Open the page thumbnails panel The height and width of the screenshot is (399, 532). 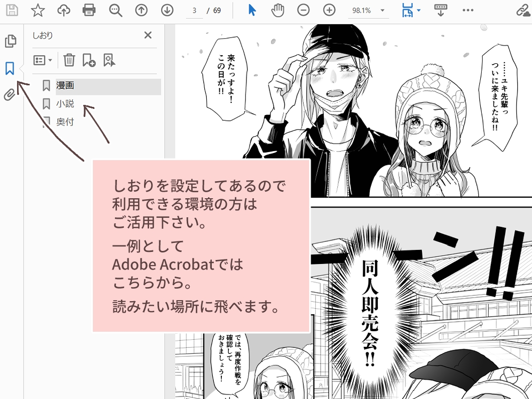tap(11, 41)
